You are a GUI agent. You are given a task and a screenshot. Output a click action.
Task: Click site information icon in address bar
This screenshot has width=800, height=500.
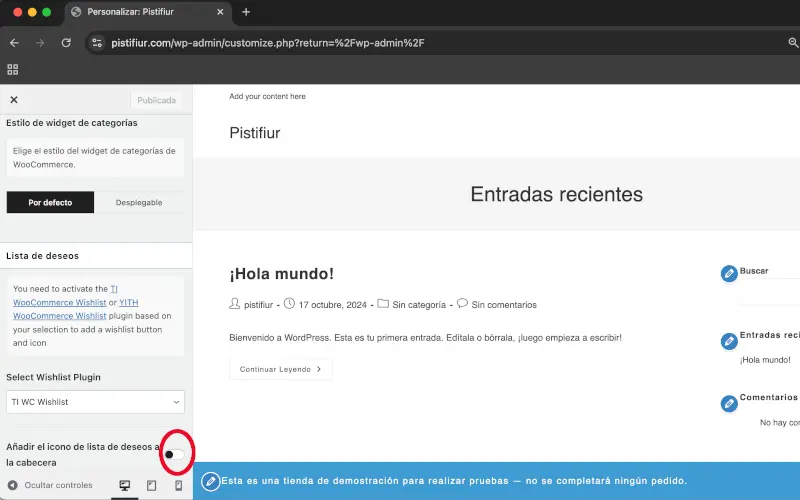97,43
